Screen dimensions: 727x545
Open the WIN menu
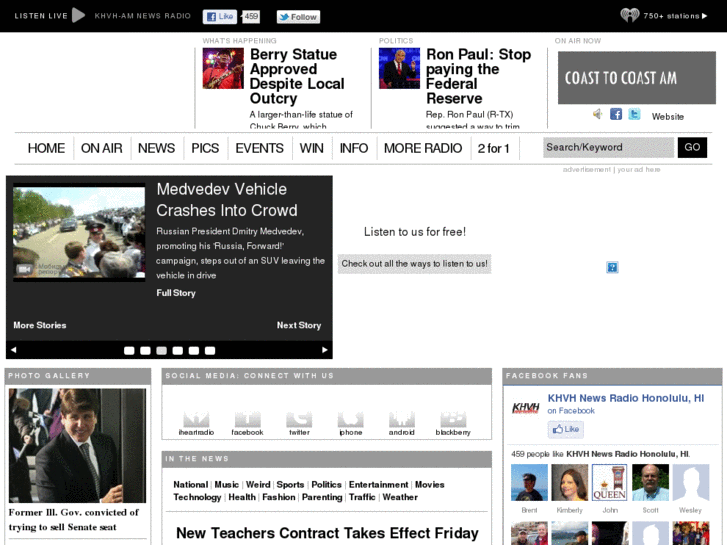[x=312, y=148]
